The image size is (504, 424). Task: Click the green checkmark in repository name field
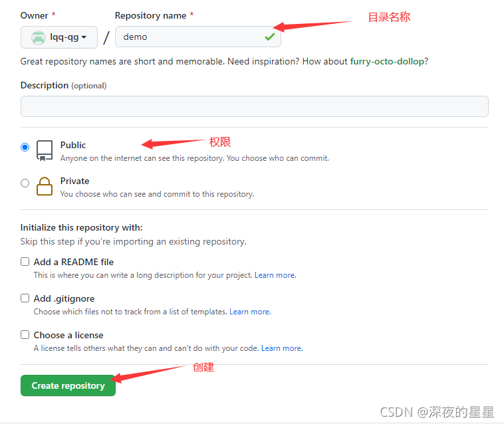click(270, 37)
